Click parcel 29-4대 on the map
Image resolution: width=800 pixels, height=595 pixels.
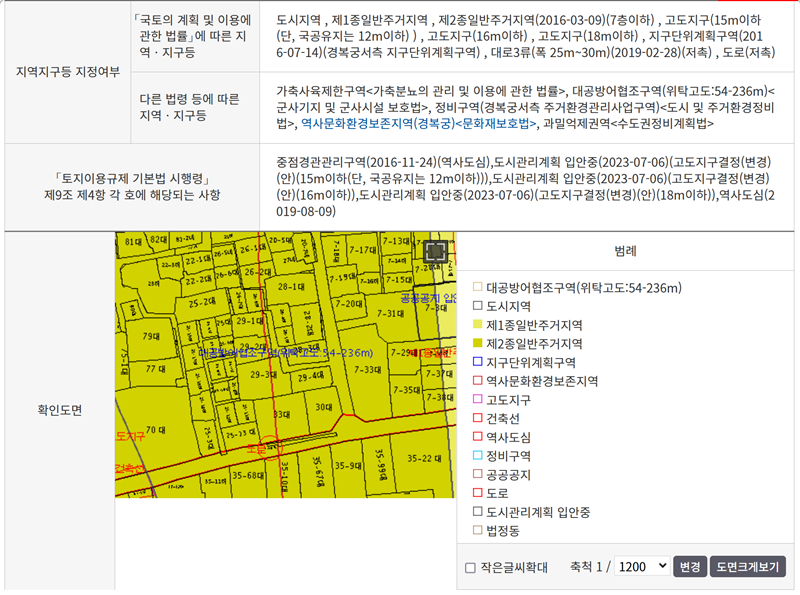coord(311,377)
